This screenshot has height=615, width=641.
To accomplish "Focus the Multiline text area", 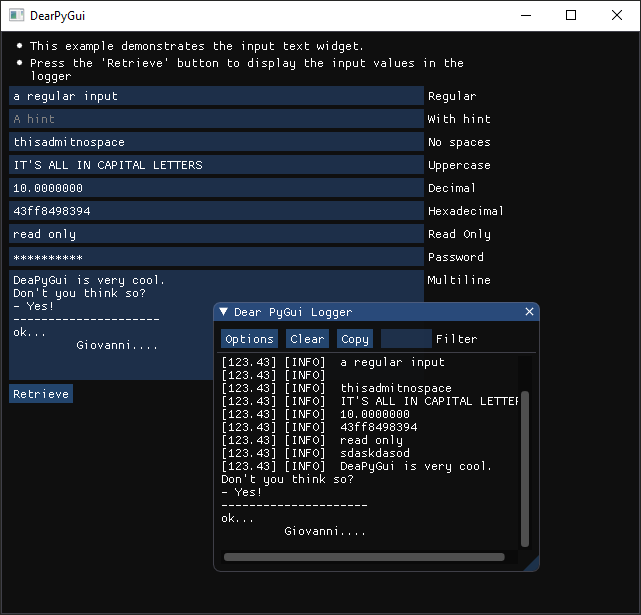I will pyautogui.click(x=216, y=325).
